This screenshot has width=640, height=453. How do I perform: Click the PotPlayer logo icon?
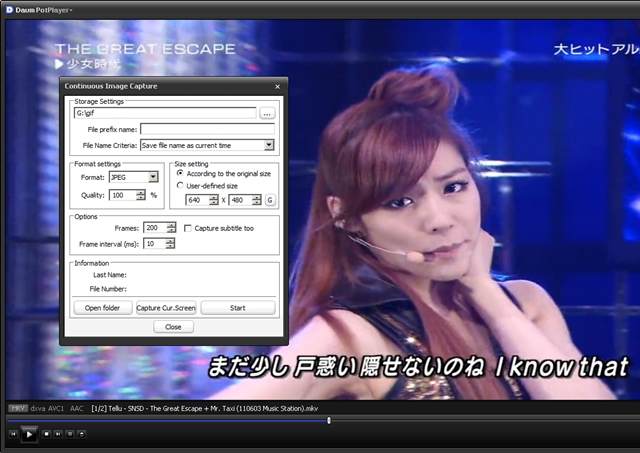pos(9,10)
